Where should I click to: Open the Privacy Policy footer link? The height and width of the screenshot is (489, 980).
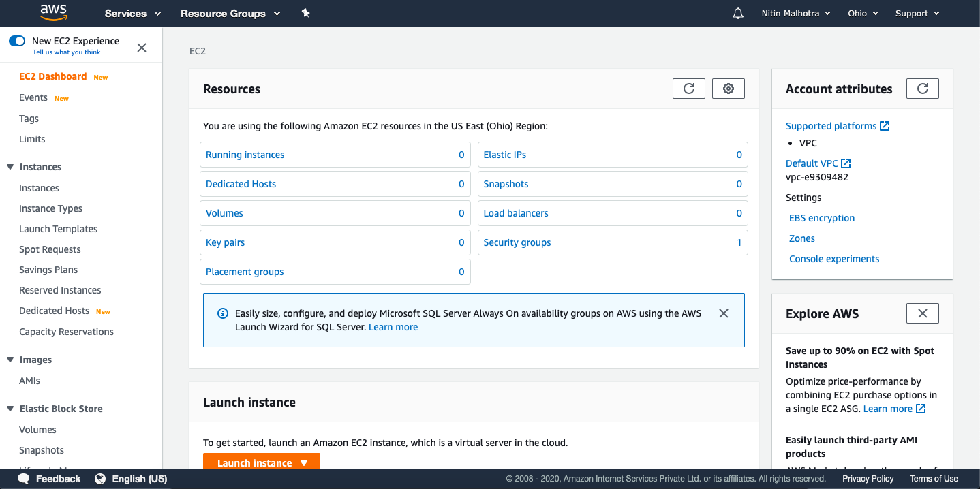coord(868,479)
